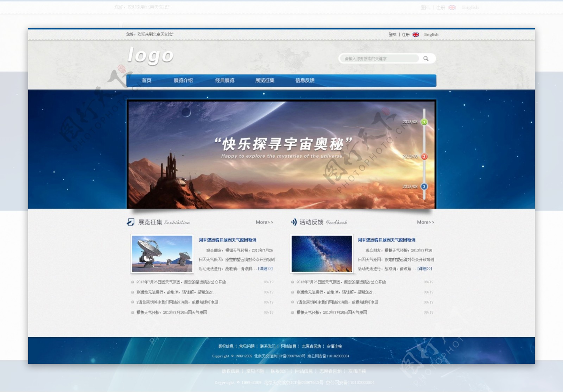
Task: Open the 首页 navigation tab
Action: 146,80
